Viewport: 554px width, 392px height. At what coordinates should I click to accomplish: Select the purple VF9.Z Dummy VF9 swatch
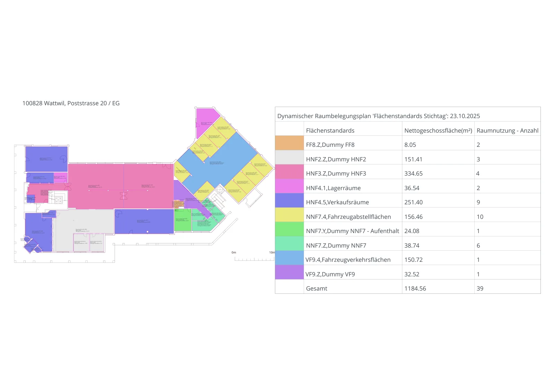point(289,272)
